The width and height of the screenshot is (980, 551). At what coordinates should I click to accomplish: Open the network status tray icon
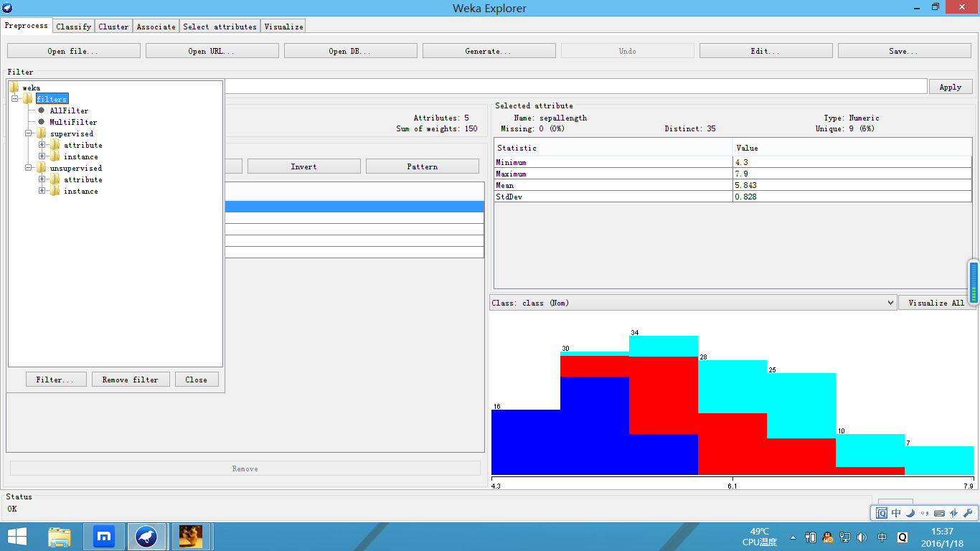845,537
